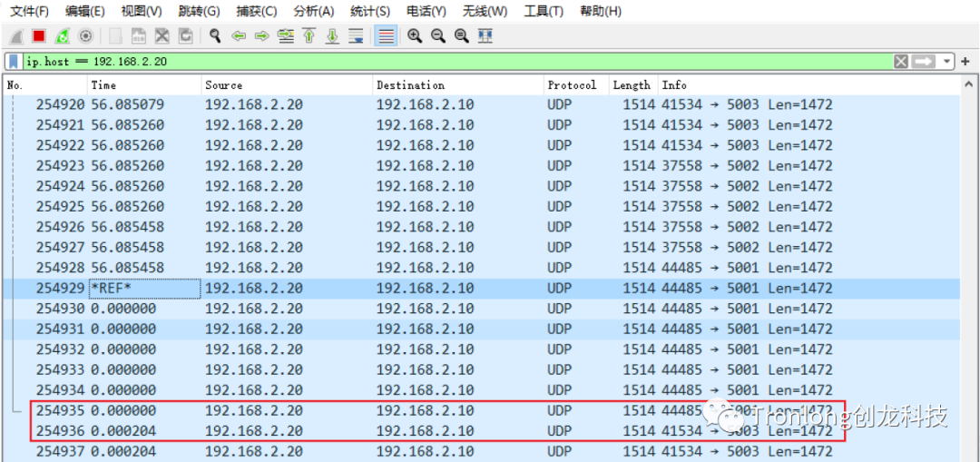The width and height of the screenshot is (980, 462).
Task: Open the 编辑(E) menu
Action: (x=84, y=11)
